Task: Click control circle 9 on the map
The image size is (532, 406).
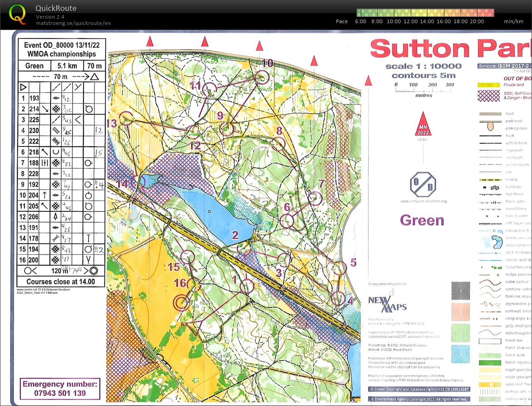Action: (x=227, y=129)
